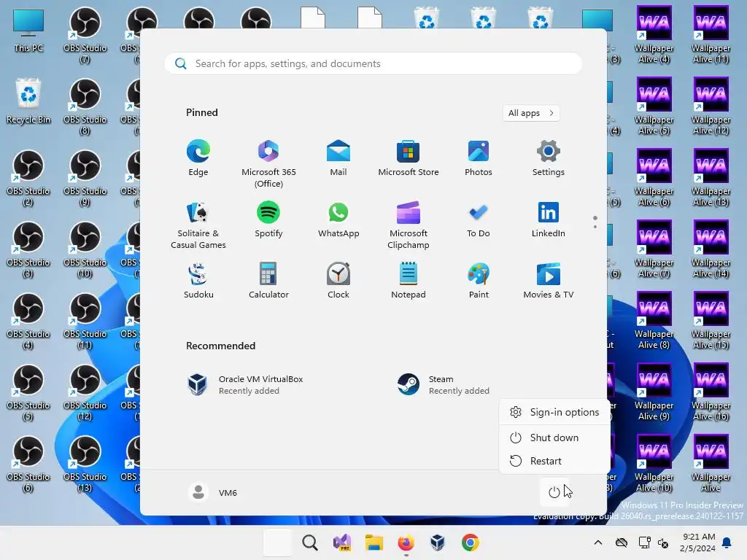This screenshot has width=747, height=560.
Task: Choose Shut down from power menu
Action: click(x=554, y=437)
